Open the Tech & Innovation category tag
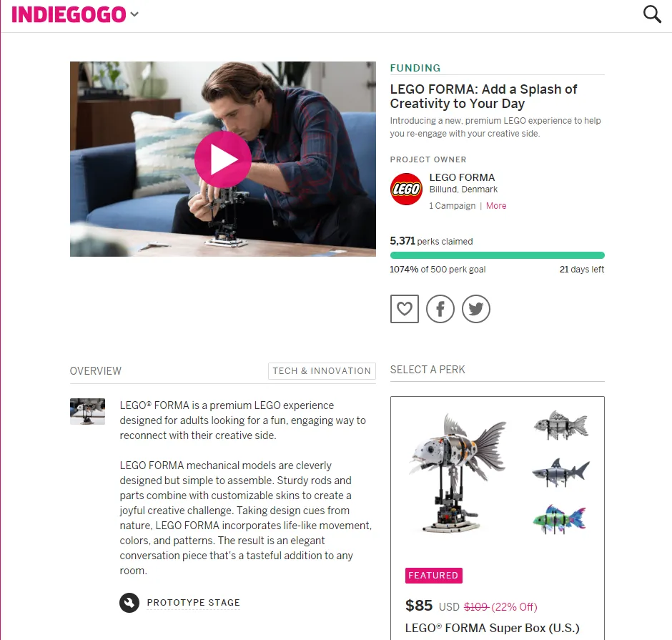The image size is (672, 640). point(322,371)
